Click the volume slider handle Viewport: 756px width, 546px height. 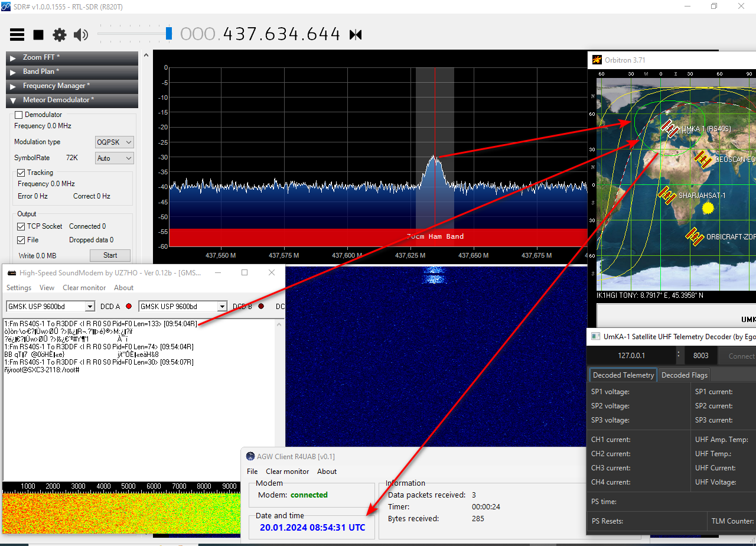tap(169, 34)
